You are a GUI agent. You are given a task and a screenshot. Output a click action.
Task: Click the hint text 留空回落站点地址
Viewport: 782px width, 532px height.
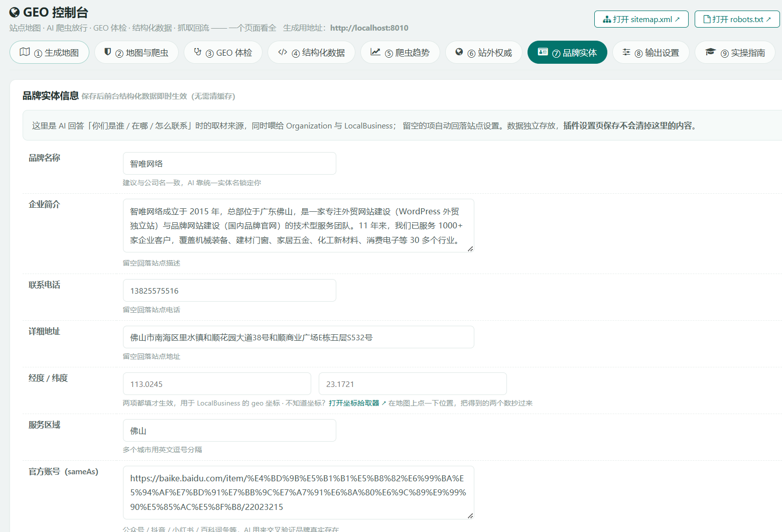(152, 356)
